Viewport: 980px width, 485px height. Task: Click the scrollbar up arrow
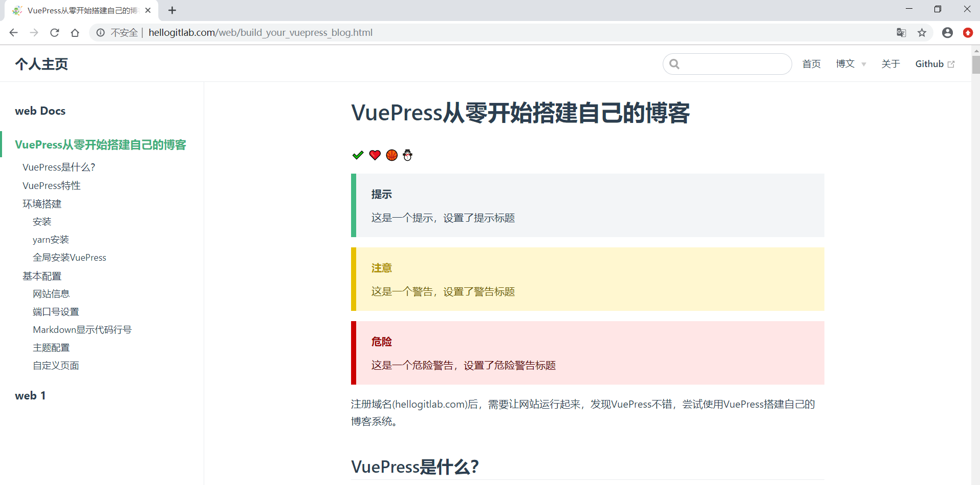(x=976, y=50)
